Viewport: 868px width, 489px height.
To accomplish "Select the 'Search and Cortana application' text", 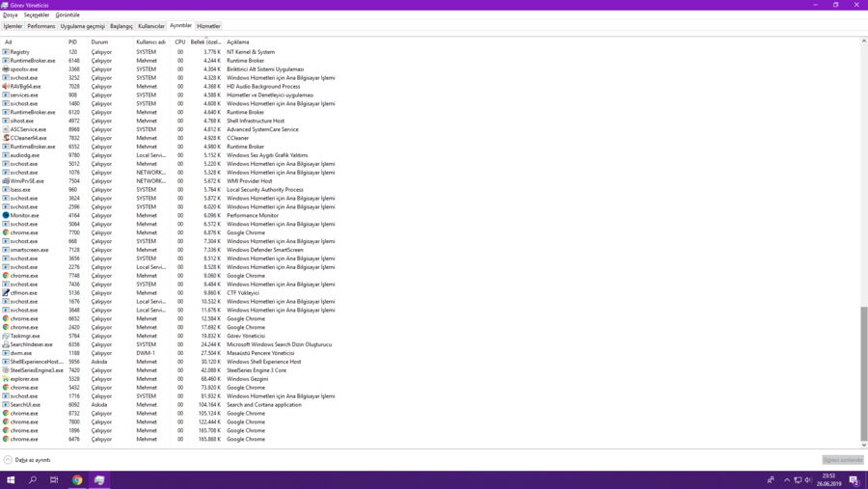I will click(264, 405).
